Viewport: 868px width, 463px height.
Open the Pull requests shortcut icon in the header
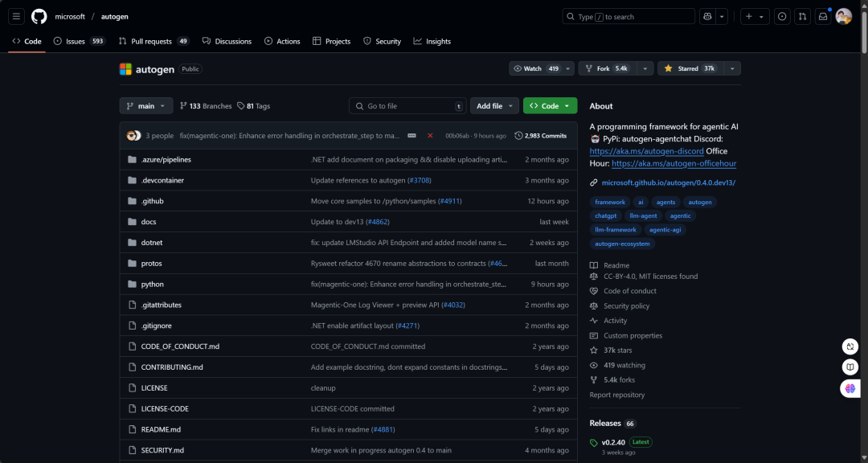click(x=802, y=17)
